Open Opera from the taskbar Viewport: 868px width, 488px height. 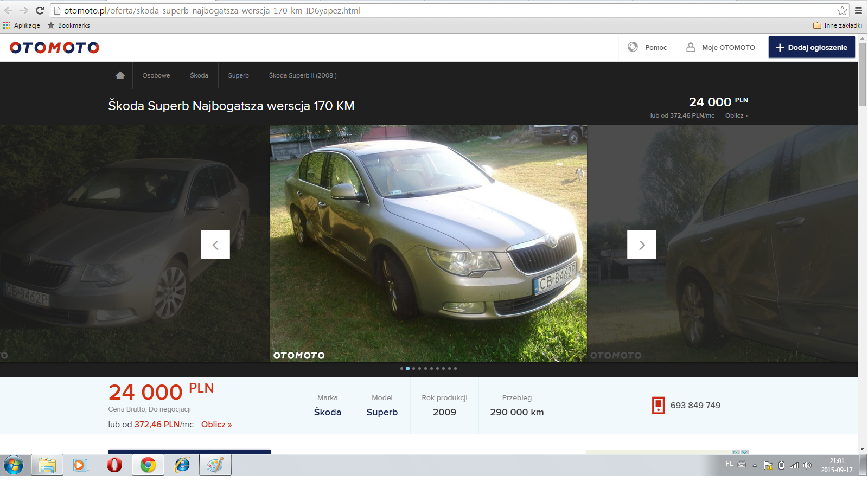click(114, 465)
